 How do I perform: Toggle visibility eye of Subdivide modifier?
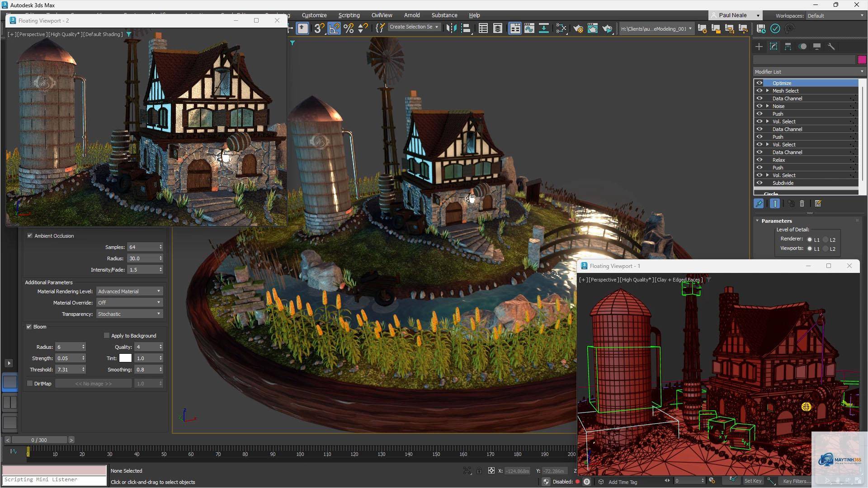pyautogui.click(x=759, y=183)
